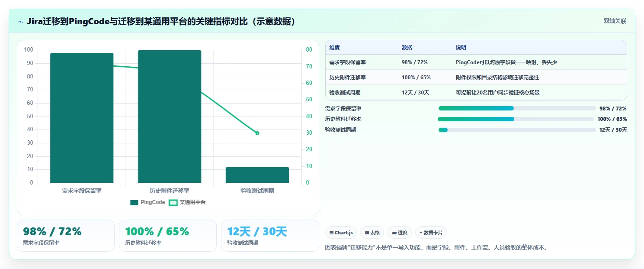Click the icon in the 表格 tag

point(367,233)
